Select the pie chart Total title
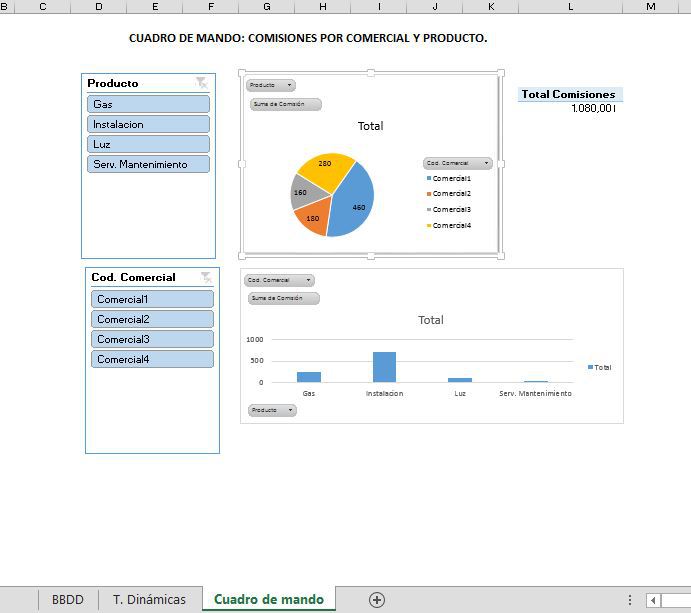The height and width of the screenshot is (613, 691). coord(371,126)
